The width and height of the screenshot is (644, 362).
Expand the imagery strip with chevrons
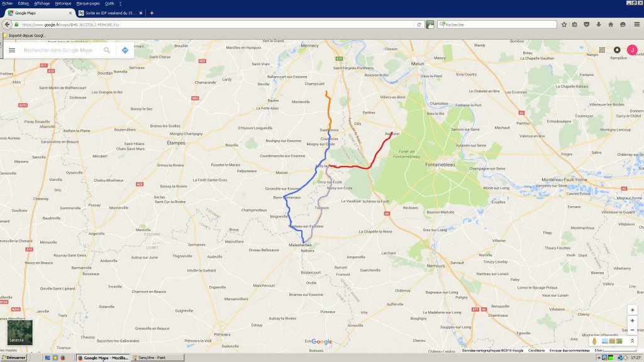click(x=632, y=341)
